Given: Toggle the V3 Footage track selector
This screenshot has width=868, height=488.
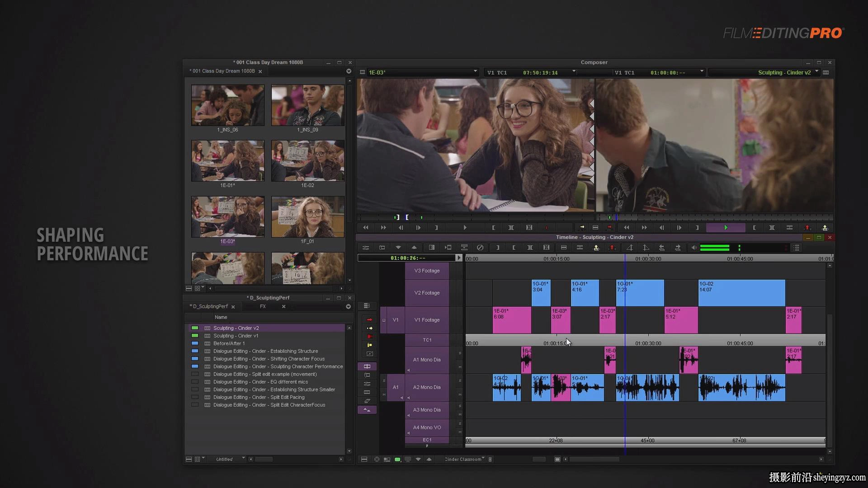Looking at the screenshot, I should click(427, 271).
